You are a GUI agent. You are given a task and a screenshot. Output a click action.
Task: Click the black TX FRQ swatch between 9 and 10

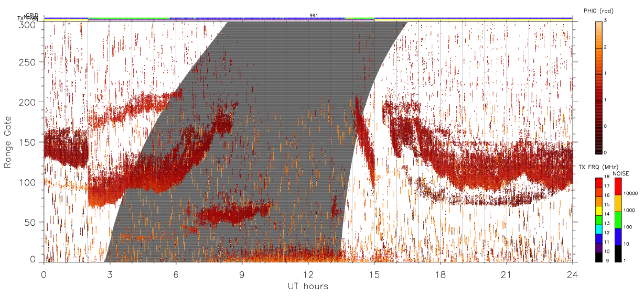pos(598,257)
